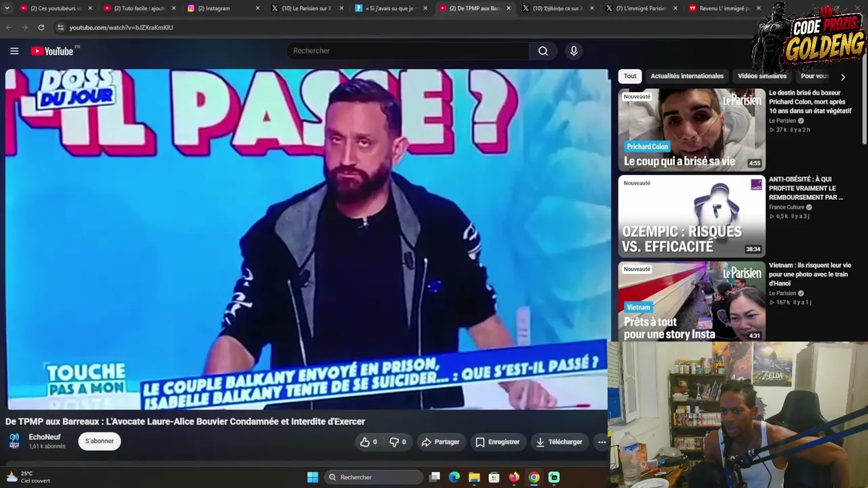Viewport: 868px width, 488px height.
Task: Open the Le Parisien channel under Prichard Colon video
Action: click(x=783, y=121)
